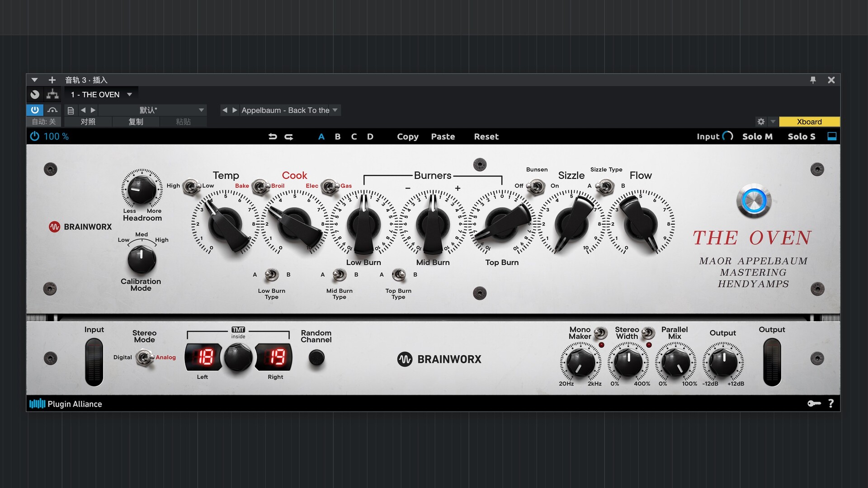Viewport: 868px width, 488px height.
Task: Click the Headroom knob
Action: tap(142, 189)
